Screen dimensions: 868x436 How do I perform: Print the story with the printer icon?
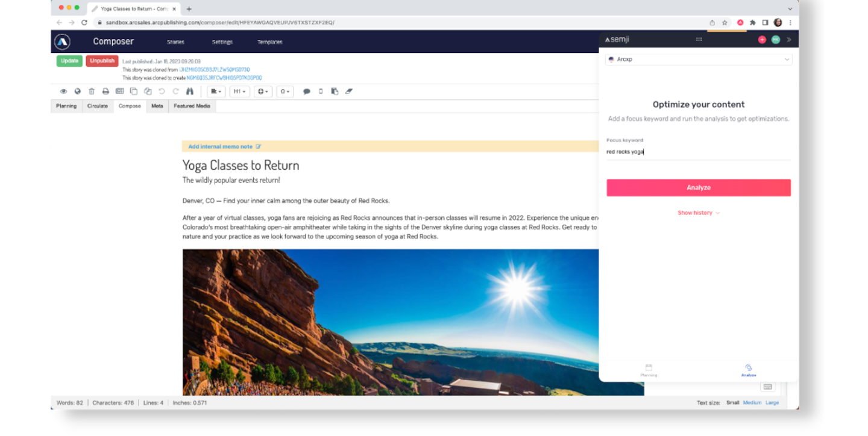(x=105, y=91)
